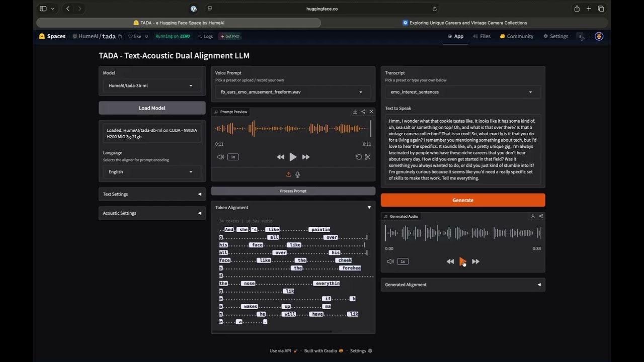Image resolution: width=644 pixels, height=362 pixels.
Task: Click in the Text to Speak field
Action: [x=462, y=149]
